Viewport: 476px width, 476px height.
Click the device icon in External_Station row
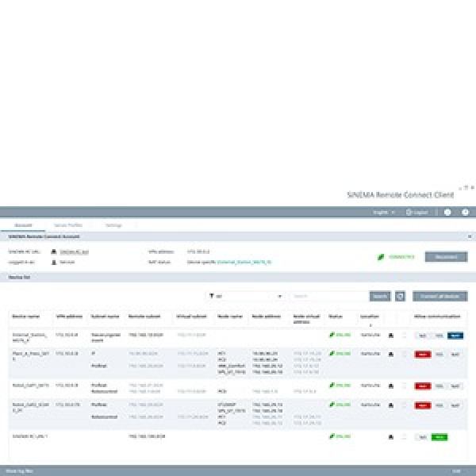391,336
